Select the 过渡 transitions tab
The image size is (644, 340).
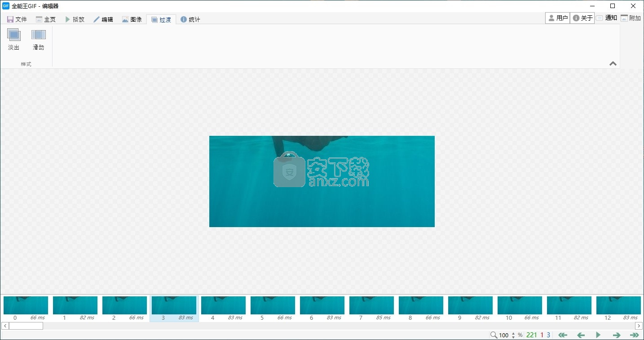click(x=161, y=19)
